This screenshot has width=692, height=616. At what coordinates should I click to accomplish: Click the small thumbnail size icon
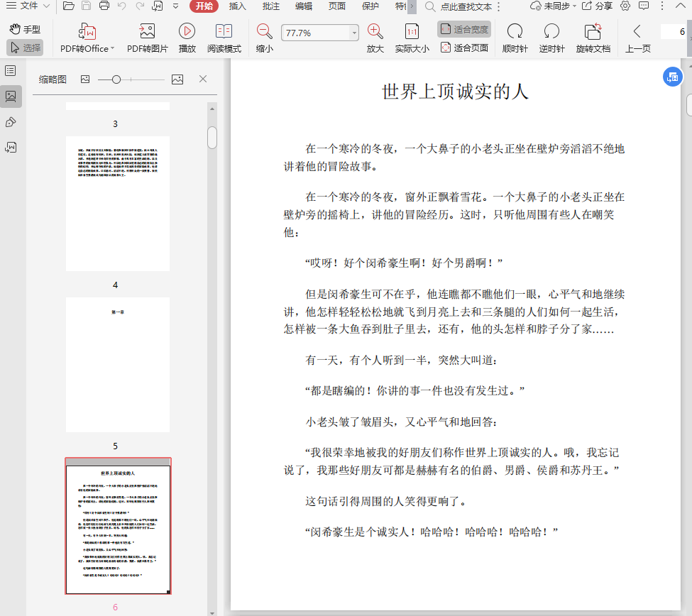tap(85, 79)
